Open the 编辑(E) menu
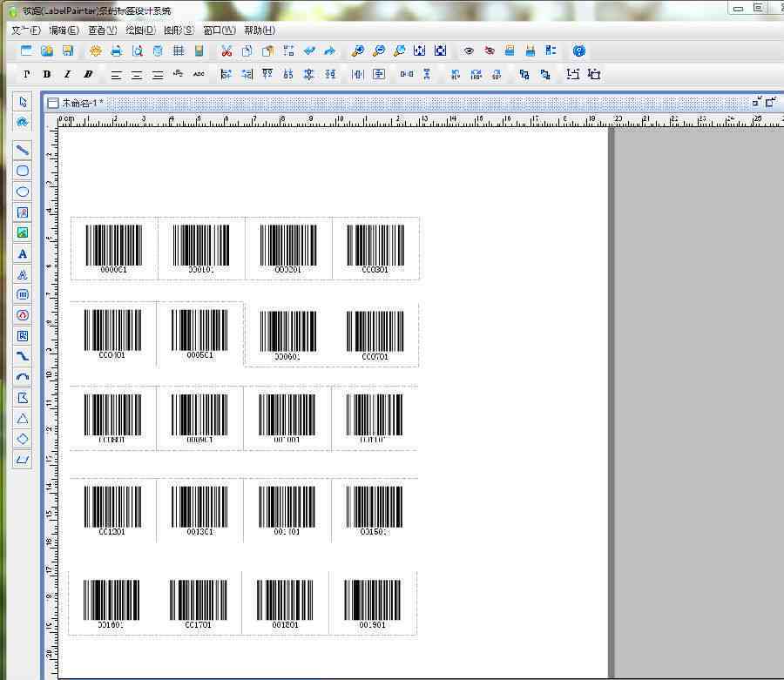This screenshot has height=680, width=784. coord(64,30)
